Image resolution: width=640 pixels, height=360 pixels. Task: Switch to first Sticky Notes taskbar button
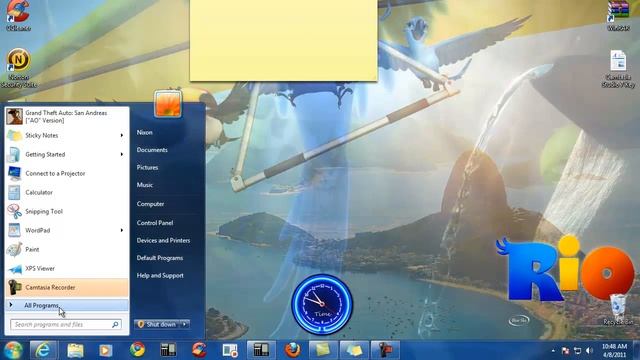tap(322, 350)
